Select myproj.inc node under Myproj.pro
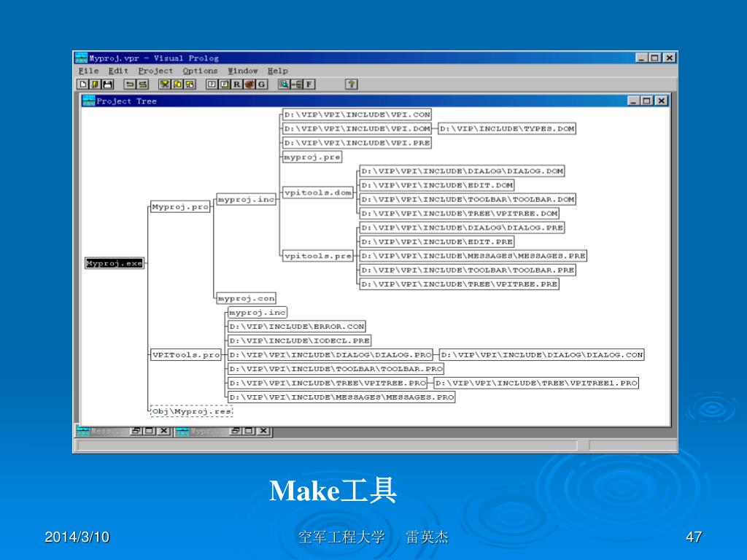The width and height of the screenshot is (747, 560). pyautogui.click(x=247, y=199)
